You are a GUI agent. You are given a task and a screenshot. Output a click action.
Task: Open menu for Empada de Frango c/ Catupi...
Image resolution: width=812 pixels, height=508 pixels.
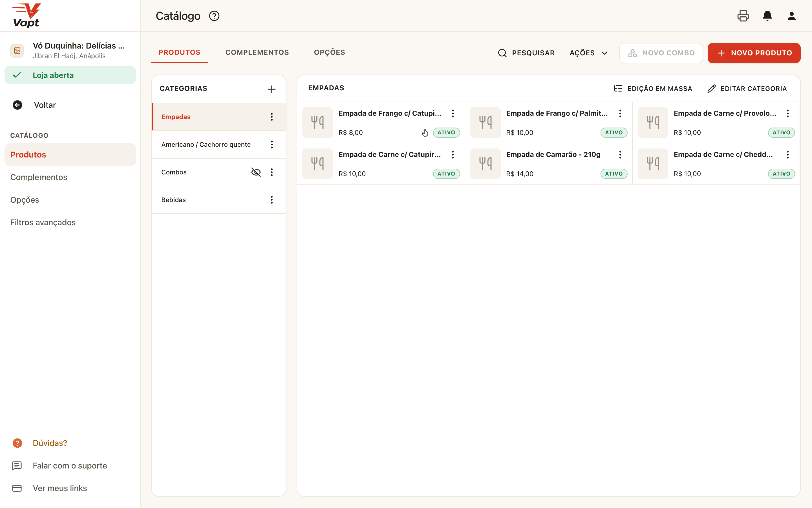pyautogui.click(x=453, y=113)
